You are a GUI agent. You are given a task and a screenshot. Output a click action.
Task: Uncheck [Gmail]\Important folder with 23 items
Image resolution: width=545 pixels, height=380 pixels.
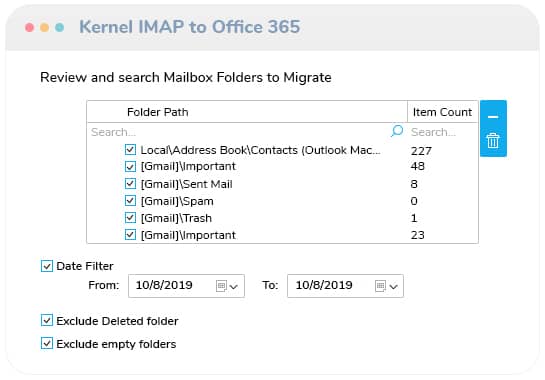(130, 235)
